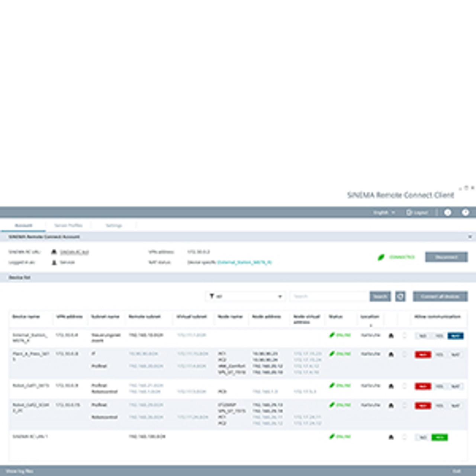Collapse the SINEMA Remote Connect Account section
The width and height of the screenshot is (476, 476).
click(470, 237)
